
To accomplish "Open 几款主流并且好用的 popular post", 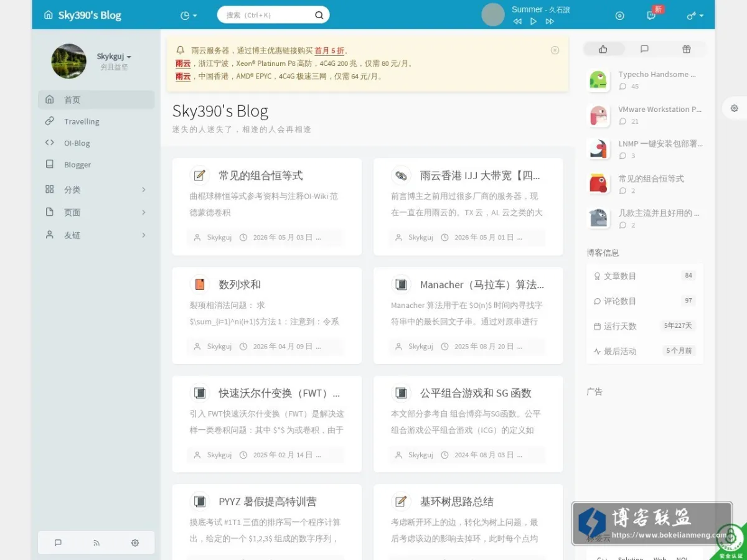I will pyautogui.click(x=659, y=213).
